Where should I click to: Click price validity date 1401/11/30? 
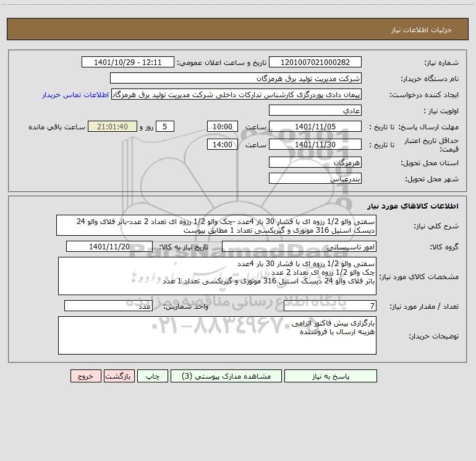pyautogui.click(x=315, y=144)
